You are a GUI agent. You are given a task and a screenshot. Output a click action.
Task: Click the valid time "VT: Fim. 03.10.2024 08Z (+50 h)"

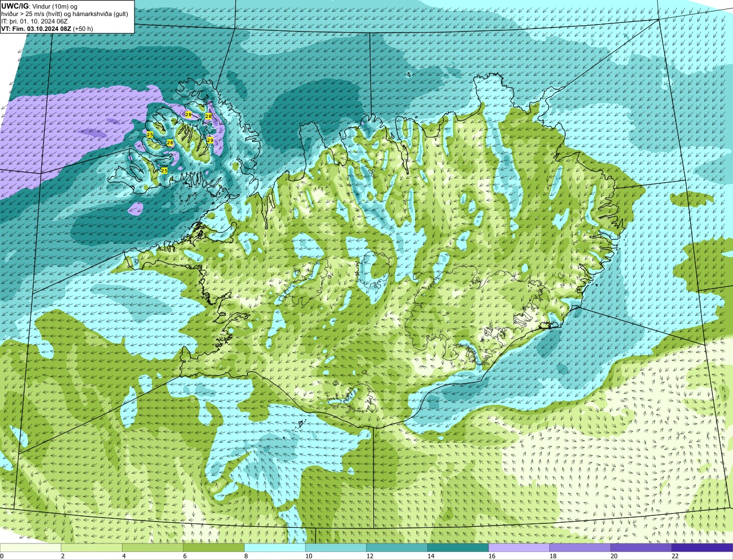click(x=48, y=29)
